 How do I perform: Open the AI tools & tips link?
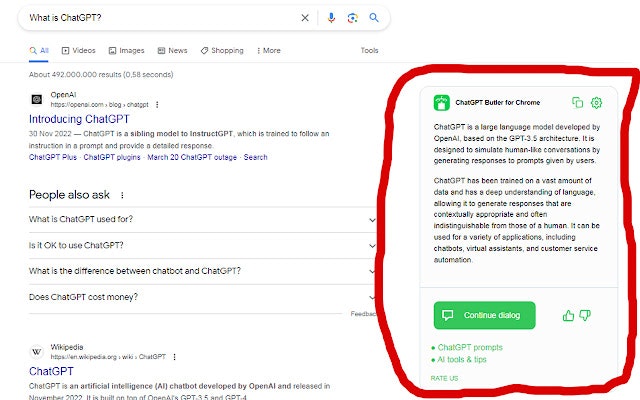point(462,360)
